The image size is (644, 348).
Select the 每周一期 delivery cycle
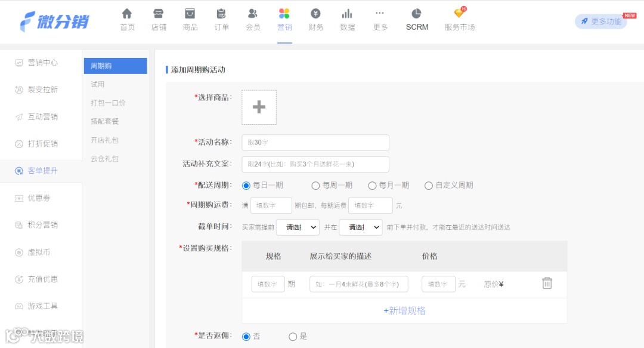pos(315,186)
